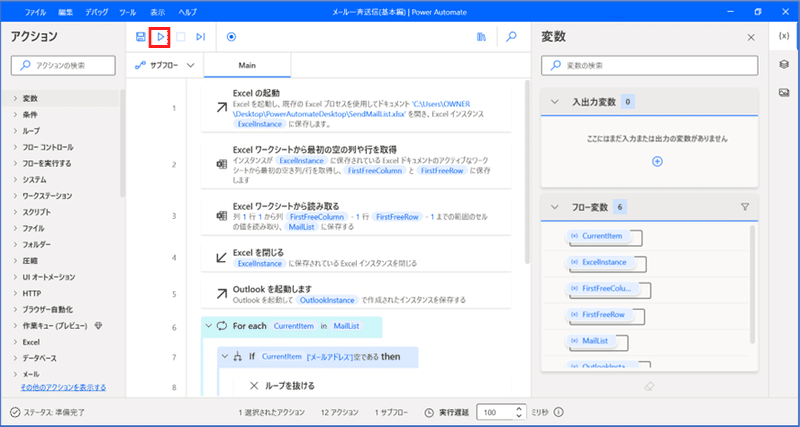Collapse the If block chevron in step 7
This screenshot has width=800, height=427.
coord(224,357)
